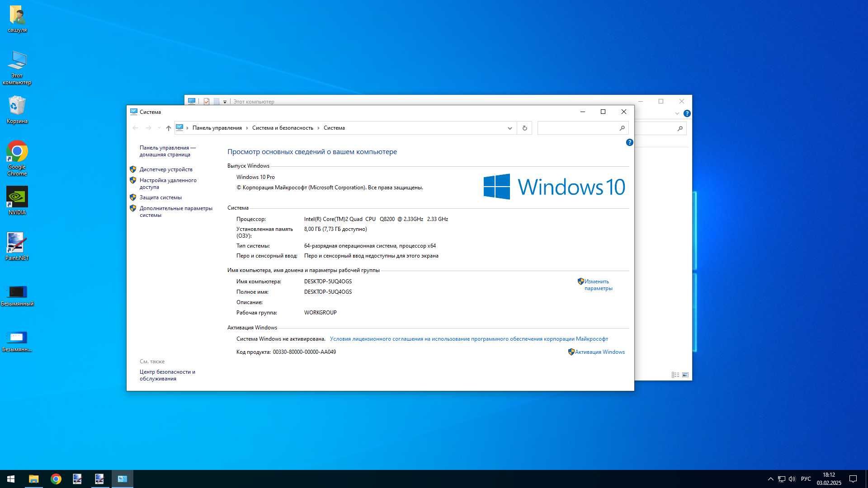Switch This PC window to large icons view
868x488 pixels.
point(685,375)
